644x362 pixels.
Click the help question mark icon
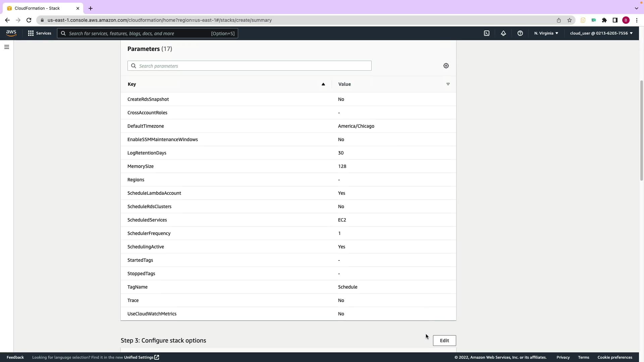pyautogui.click(x=520, y=33)
